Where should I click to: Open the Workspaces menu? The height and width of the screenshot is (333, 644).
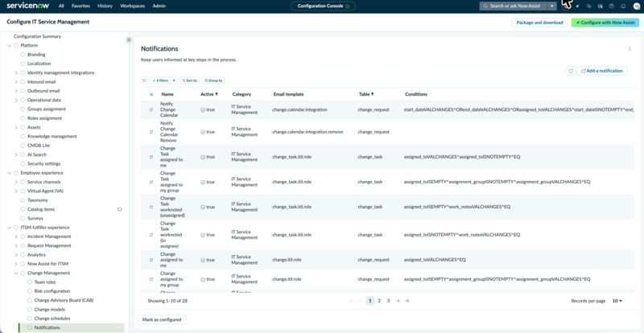(x=133, y=6)
